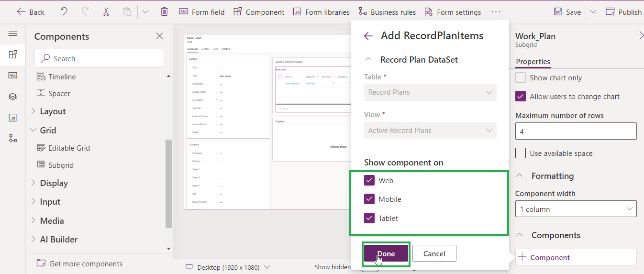This screenshot has height=274, width=644.
Task: Uncheck the Web checkbox
Action: click(369, 181)
